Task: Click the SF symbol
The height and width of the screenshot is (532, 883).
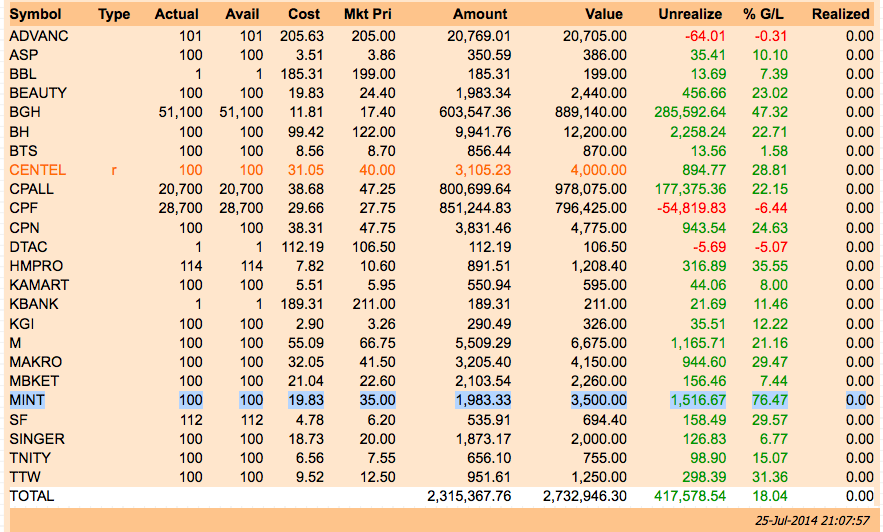Action: [19, 421]
